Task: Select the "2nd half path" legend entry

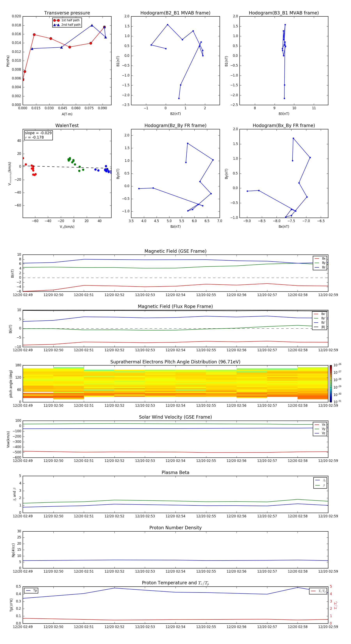Action: point(67,25)
